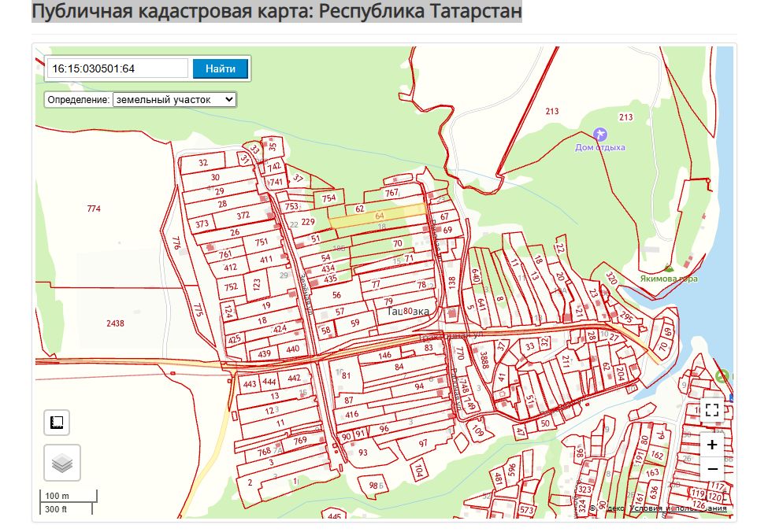
Task: Click the ruler measurement tool icon
Action: click(57, 423)
